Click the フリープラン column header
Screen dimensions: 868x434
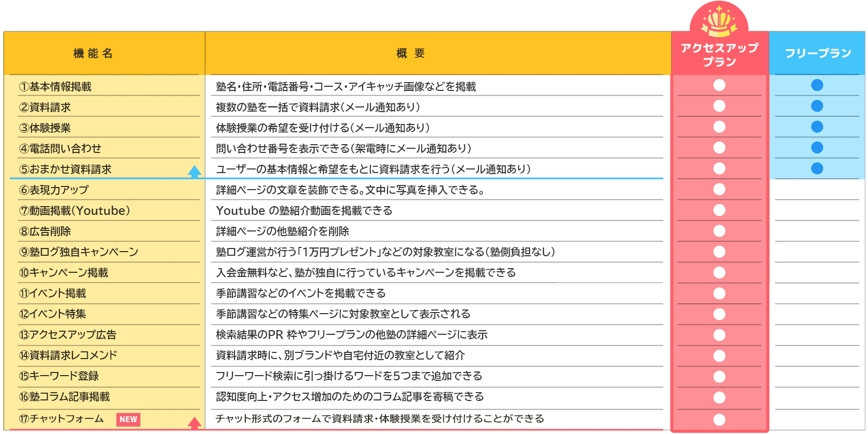(x=817, y=53)
